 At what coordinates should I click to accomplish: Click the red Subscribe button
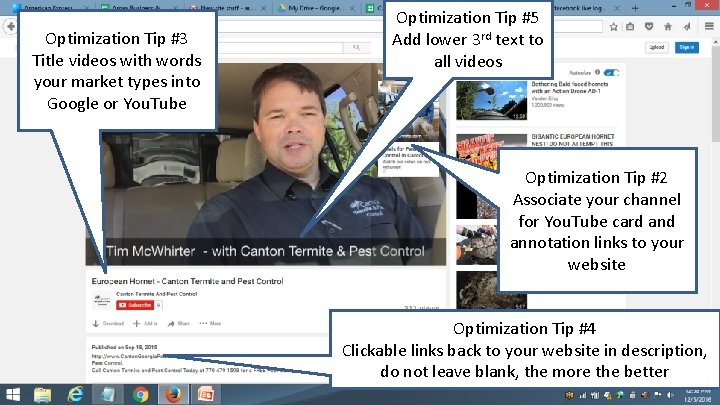135,305
